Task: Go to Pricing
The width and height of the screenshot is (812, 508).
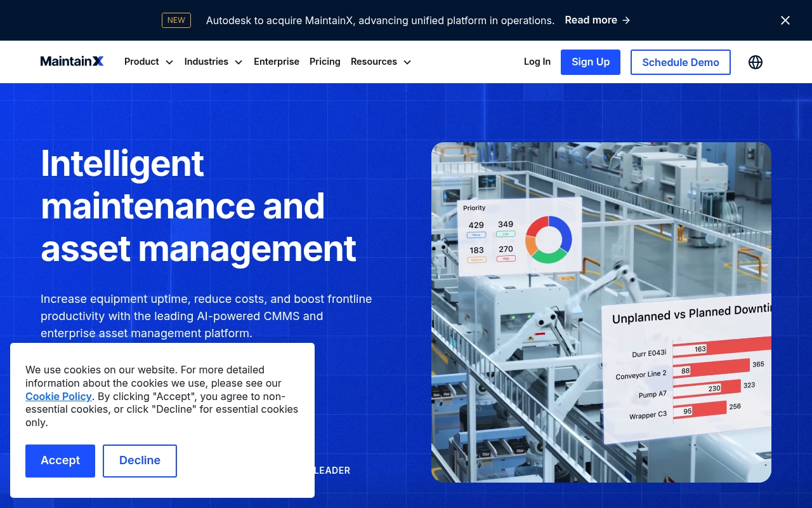Action: [x=325, y=62]
